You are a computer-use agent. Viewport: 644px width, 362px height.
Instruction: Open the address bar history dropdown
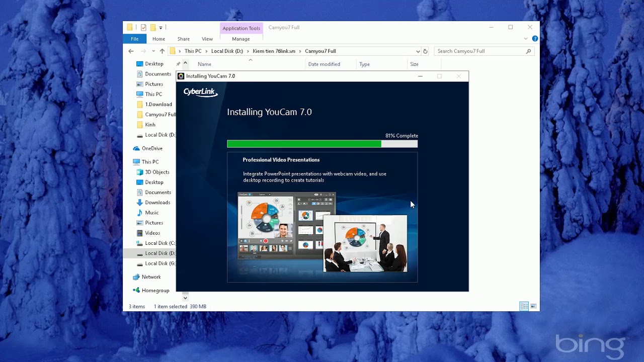tap(418, 51)
